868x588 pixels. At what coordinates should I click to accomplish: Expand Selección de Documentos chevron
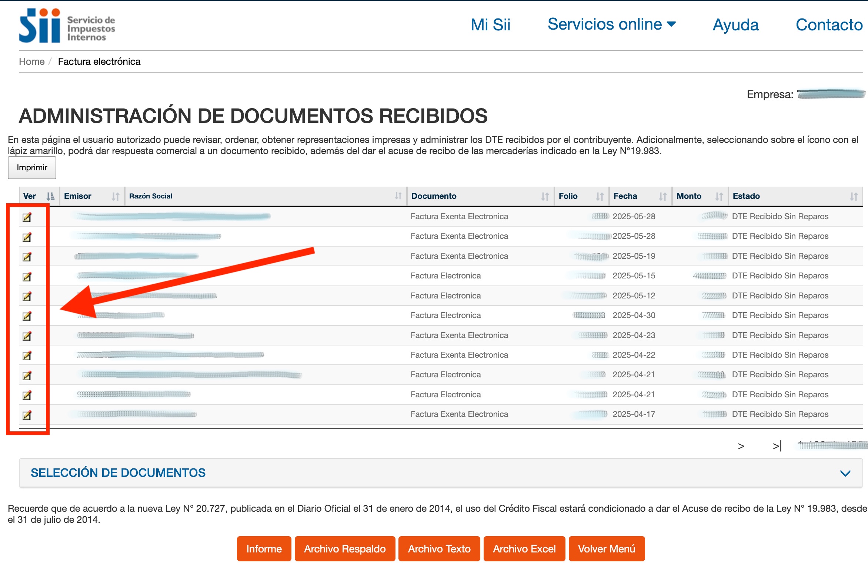point(845,473)
